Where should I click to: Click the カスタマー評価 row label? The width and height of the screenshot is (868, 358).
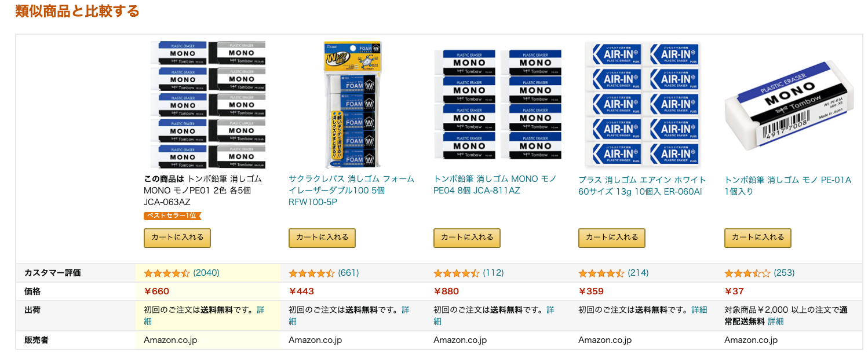tap(53, 273)
